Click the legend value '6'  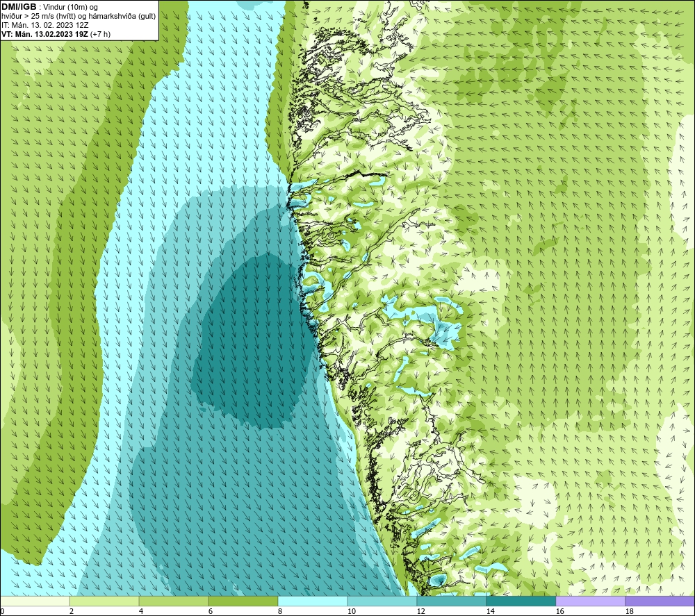(x=211, y=611)
